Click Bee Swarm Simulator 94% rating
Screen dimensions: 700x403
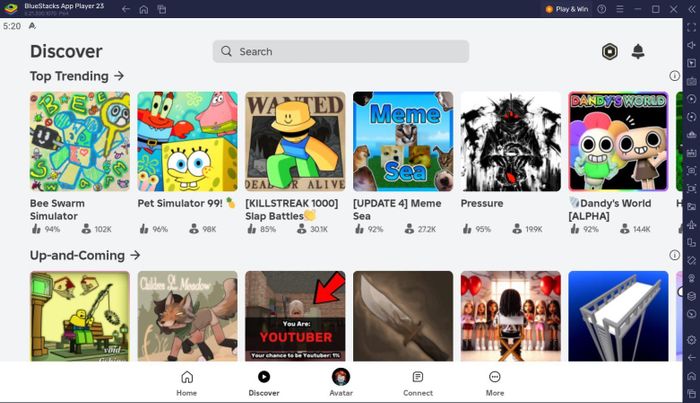(46, 229)
